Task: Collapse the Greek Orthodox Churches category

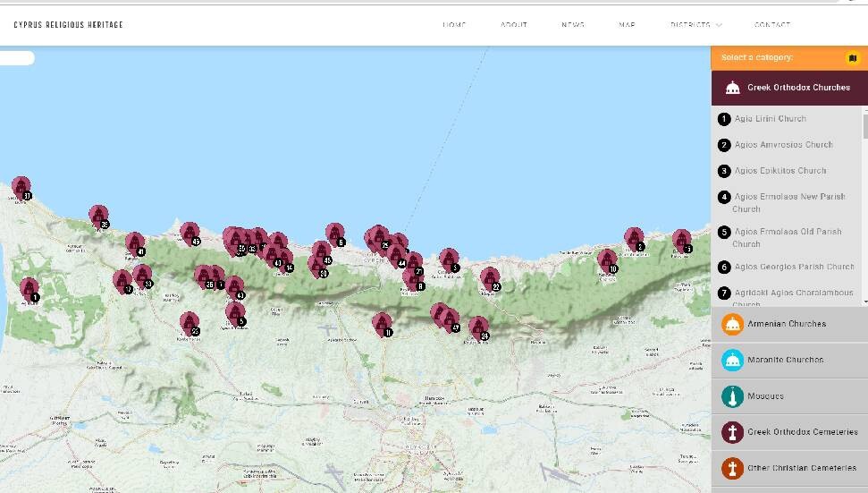Action: click(789, 88)
